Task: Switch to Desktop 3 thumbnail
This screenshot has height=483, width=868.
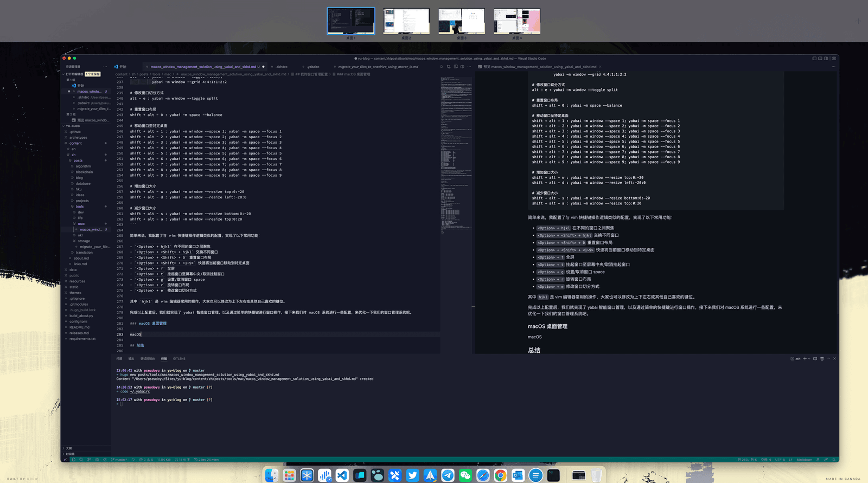Action: coord(461,21)
